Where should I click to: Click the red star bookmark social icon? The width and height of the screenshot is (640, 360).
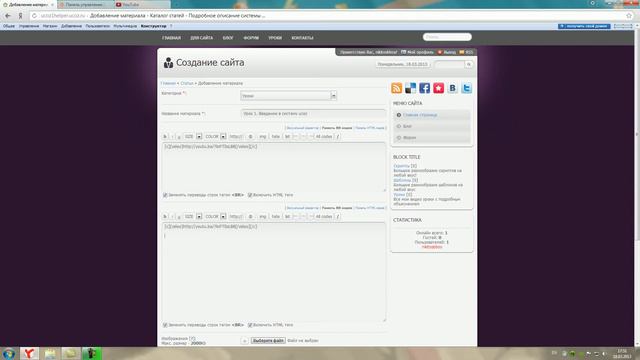pos(438,88)
